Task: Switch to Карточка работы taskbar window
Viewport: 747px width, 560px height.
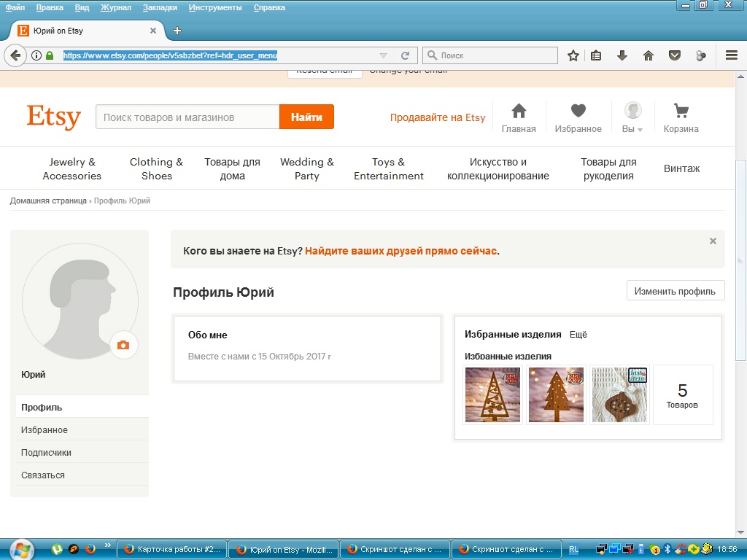Action: 171,550
